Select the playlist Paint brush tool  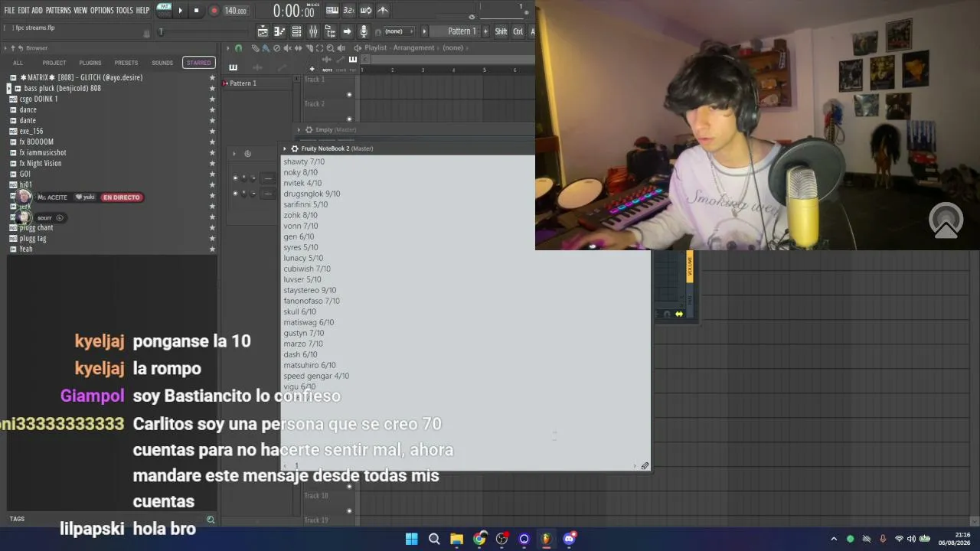[x=266, y=48]
